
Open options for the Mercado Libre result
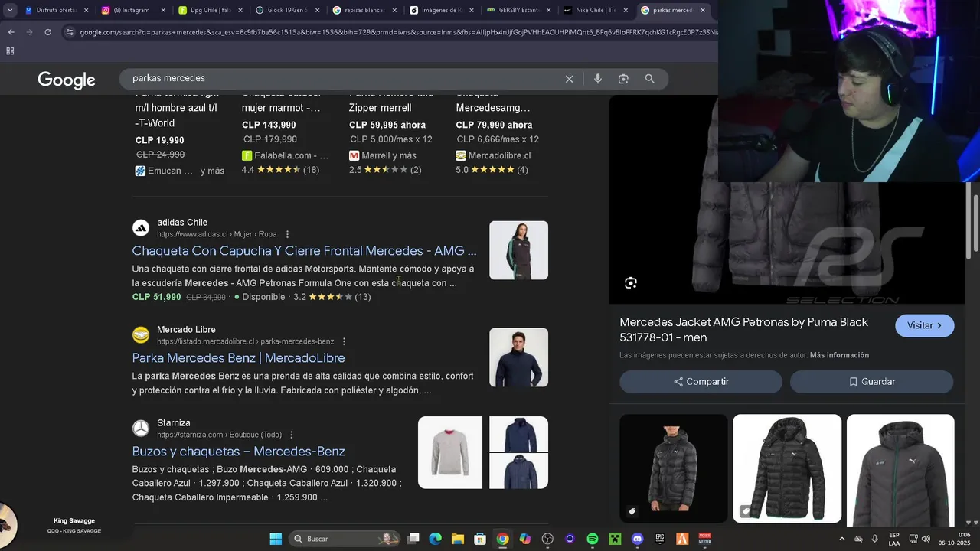(x=344, y=341)
